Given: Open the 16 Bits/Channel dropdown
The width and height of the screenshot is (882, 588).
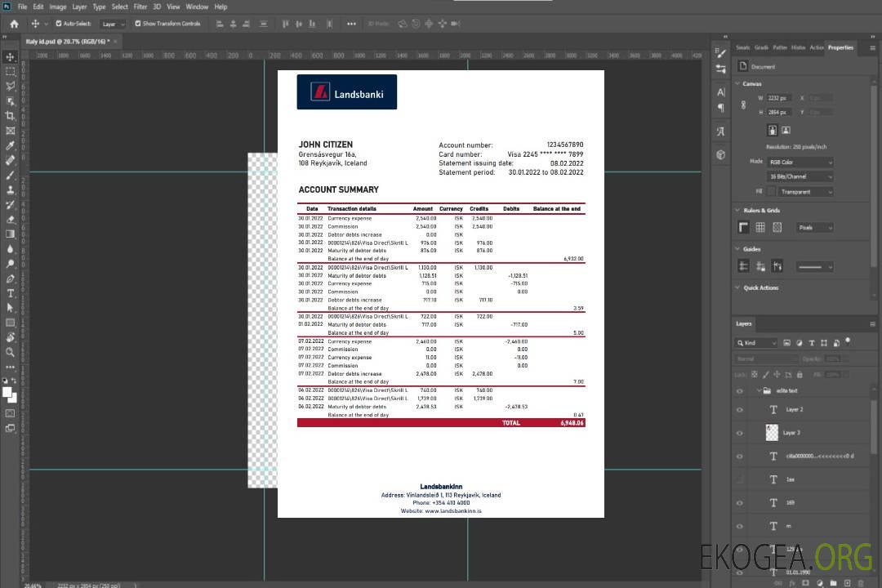Looking at the screenshot, I should (800, 176).
